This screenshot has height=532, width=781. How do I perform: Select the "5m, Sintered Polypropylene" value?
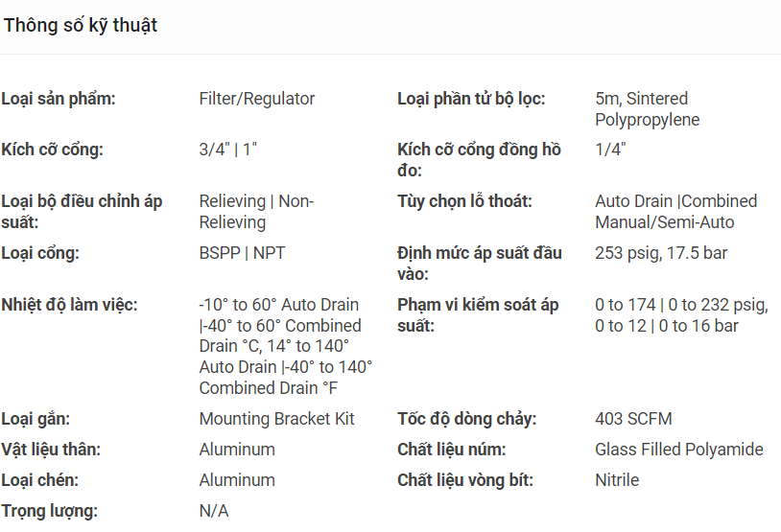(x=647, y=109)
